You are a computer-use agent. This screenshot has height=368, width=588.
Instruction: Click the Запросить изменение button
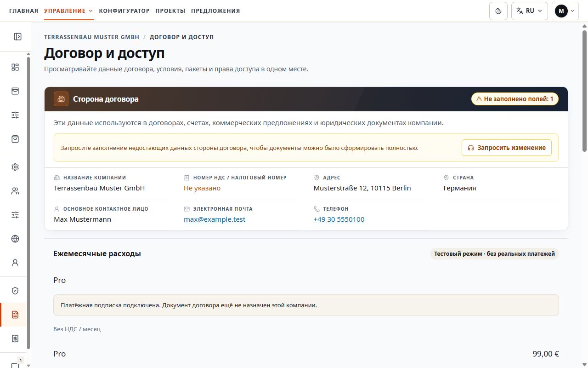pyautogui.click(x=507, y=148)
